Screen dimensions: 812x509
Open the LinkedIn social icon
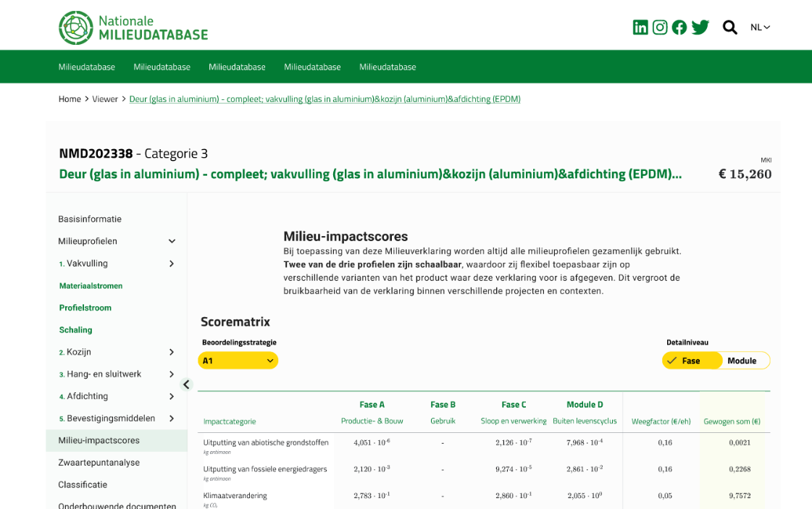[x=640, y=28]
